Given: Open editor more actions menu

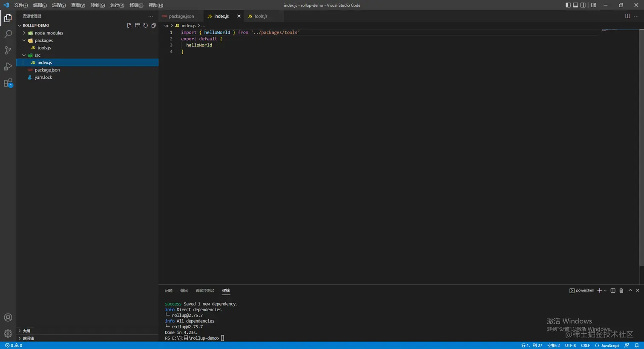Looking at the screenshot, I should pyautogui.click(x=636, y=16).
